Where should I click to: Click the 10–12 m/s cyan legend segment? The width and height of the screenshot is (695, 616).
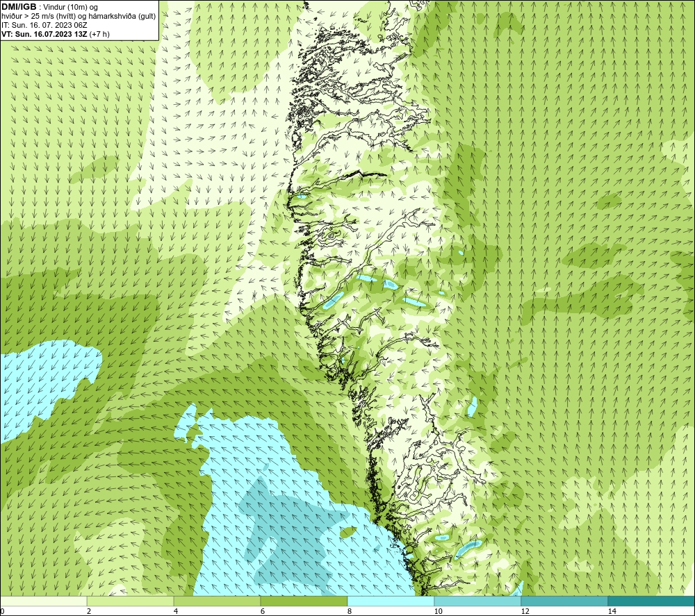tap(478, 601)
